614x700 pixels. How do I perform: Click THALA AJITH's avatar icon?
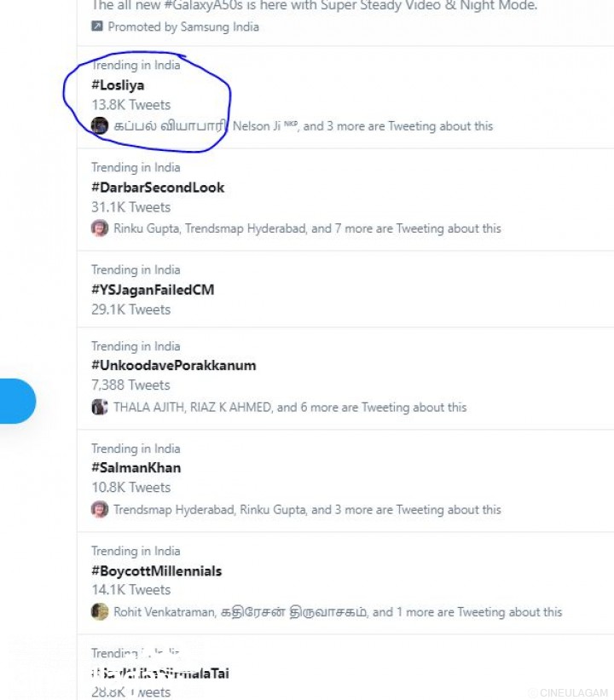100,408
